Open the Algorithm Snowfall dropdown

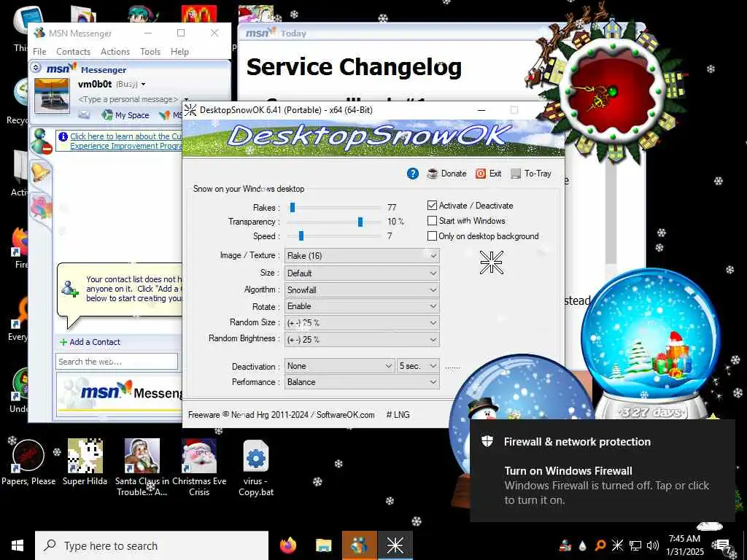tap(362, 289)
